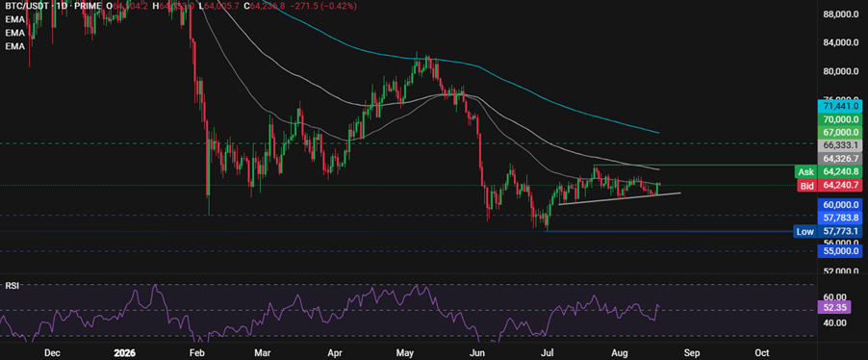Click the blue 55,000.0 price label
Viewport: 868px width, 360px height.
[x=840, y=251]
